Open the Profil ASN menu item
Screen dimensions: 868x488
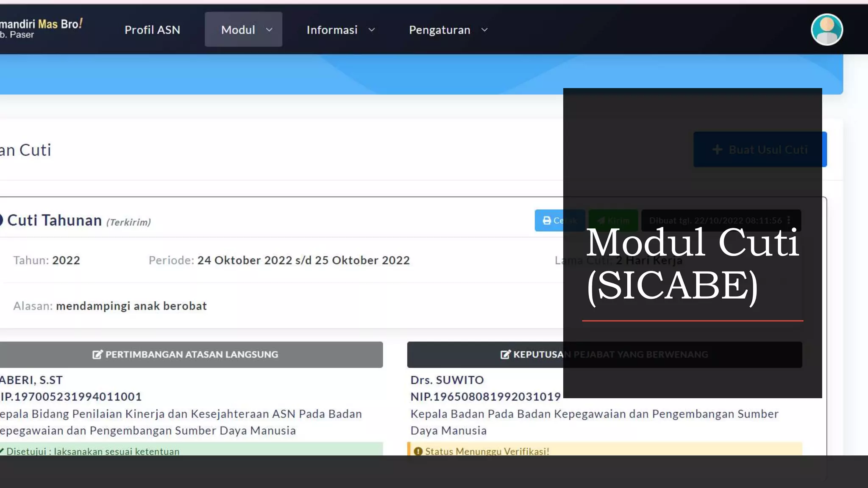152,30
